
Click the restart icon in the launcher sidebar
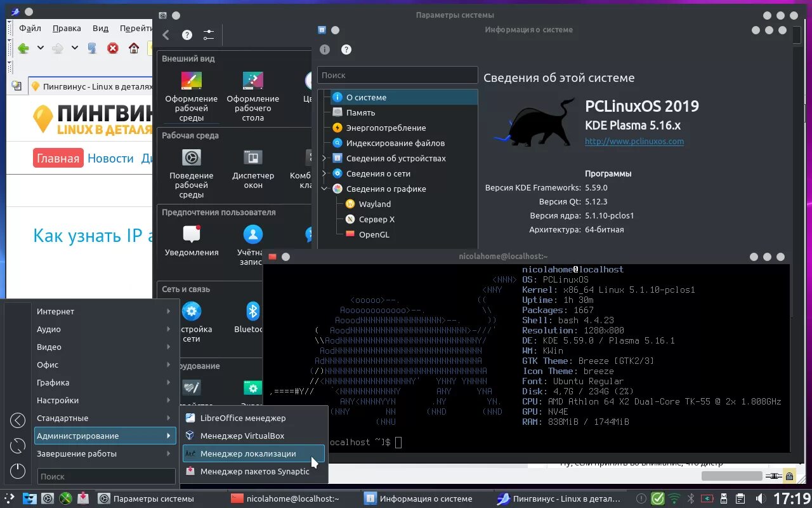click(18, 445)
